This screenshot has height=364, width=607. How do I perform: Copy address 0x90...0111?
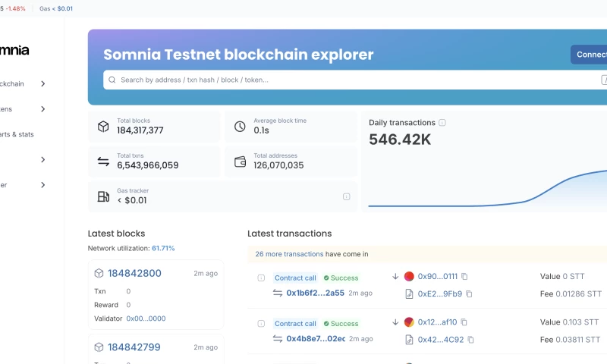tap(464, 277)
